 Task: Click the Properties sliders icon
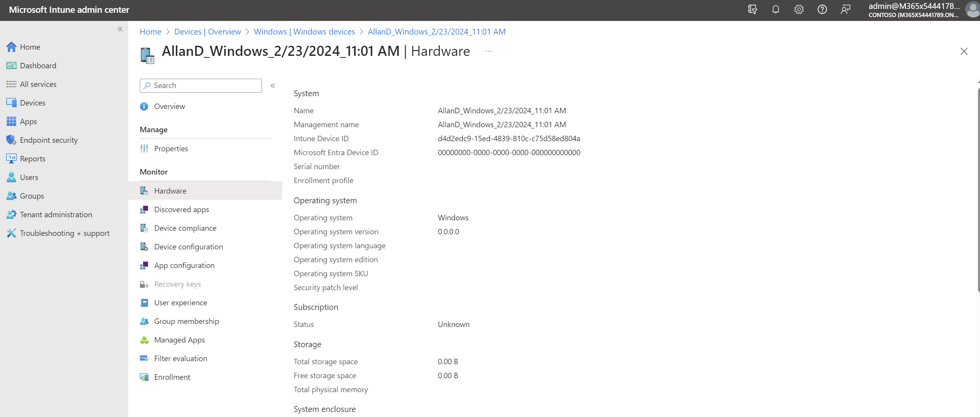144,149
